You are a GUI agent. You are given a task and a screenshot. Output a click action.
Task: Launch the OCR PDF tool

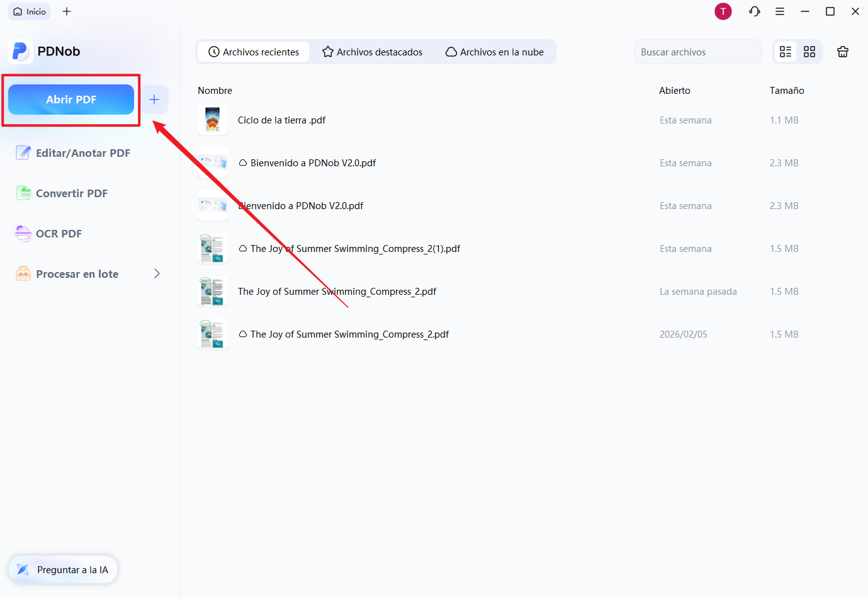59,234
